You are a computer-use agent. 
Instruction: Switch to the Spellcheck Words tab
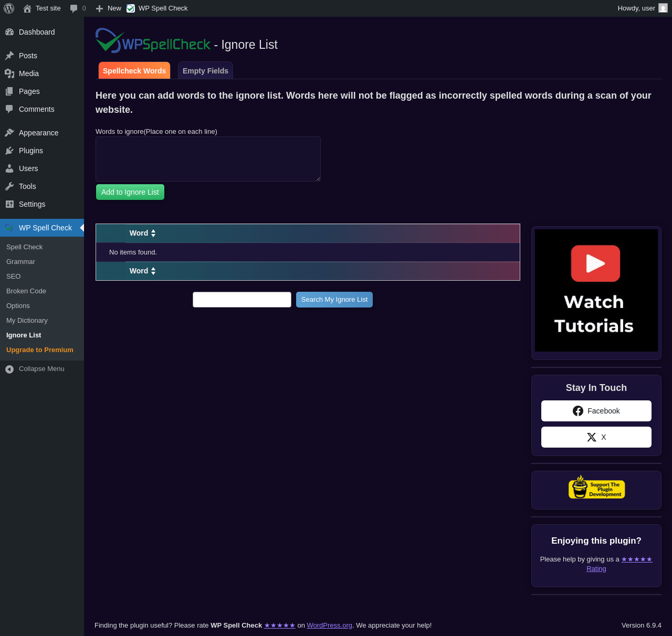click(134, 71)
